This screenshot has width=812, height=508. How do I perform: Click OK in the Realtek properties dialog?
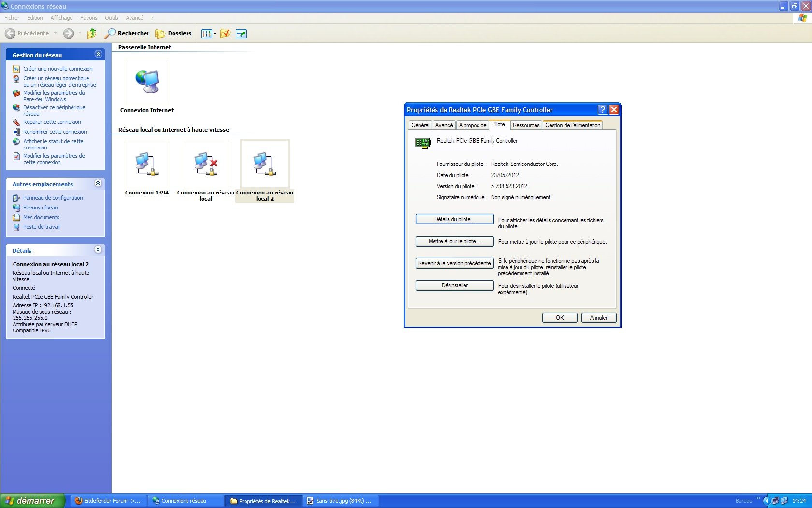[x=560, y=318]
